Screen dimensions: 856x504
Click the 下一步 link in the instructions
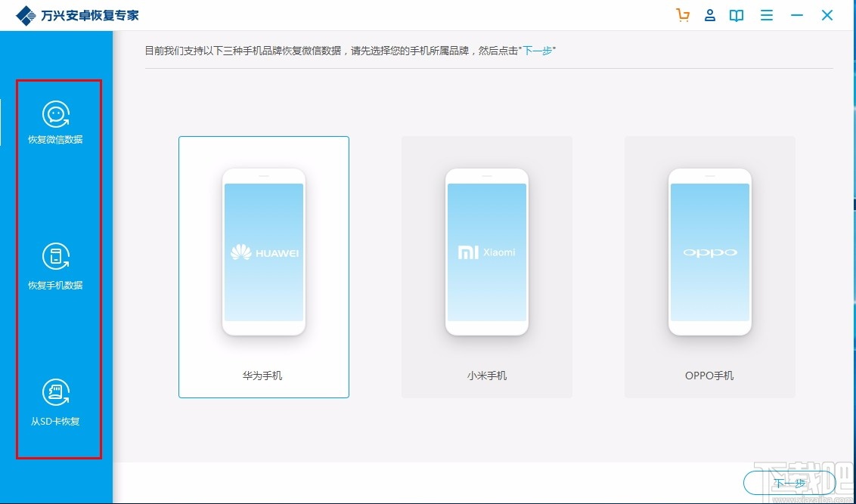tap(538, 51)
